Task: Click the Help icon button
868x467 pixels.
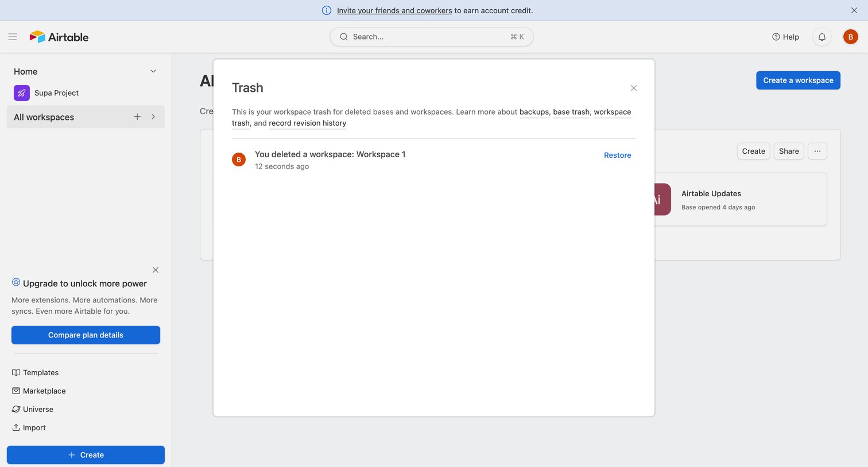Action: tap(785, 37)
